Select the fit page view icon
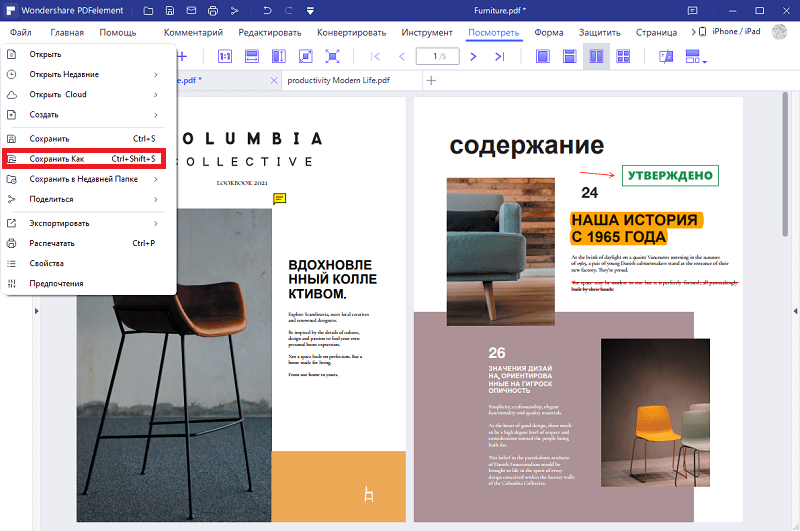The height and width of the screenshot is (531, 800). pyautogui.click(x=306, y=56)
